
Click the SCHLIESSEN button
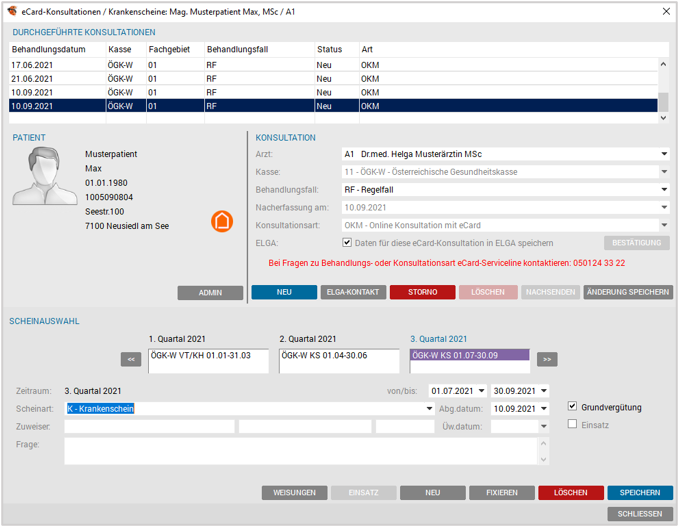(640, 514)
